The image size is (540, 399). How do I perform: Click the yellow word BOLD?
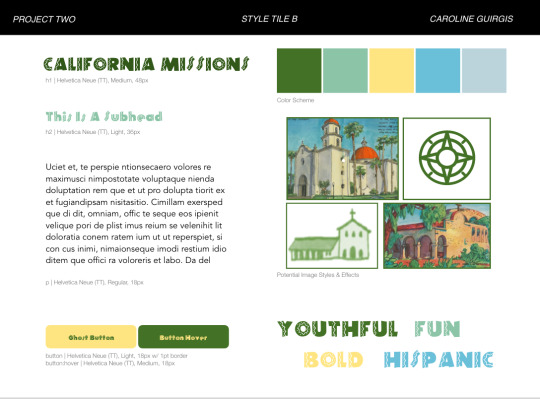tap(333, 360)
